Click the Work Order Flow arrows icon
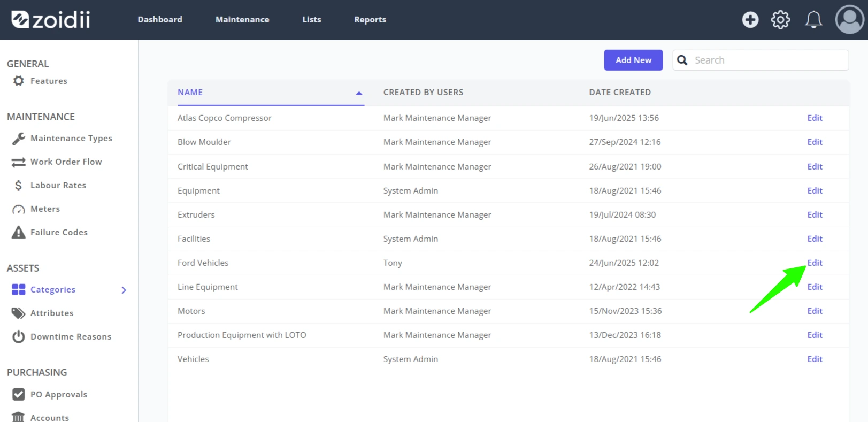Screen dimensions: 868x422 coord(19,162)
